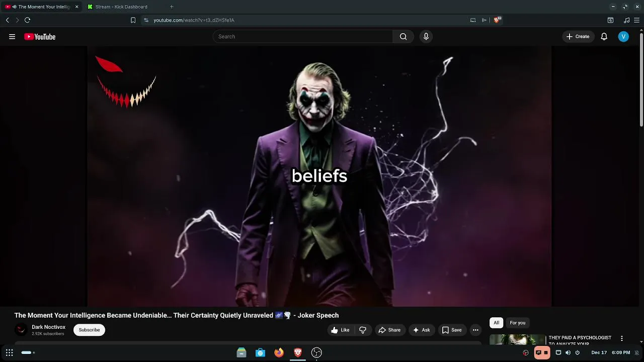Click the Share button
644x362 pixels.
[x=389, y=330]
